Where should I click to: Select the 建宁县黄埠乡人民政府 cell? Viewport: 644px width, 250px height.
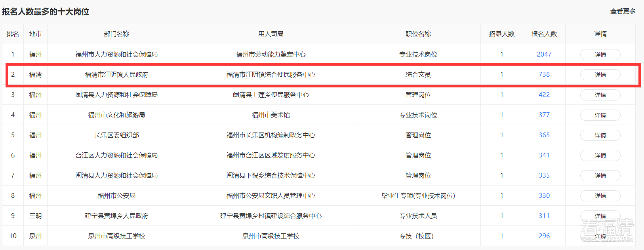point(116,216)
